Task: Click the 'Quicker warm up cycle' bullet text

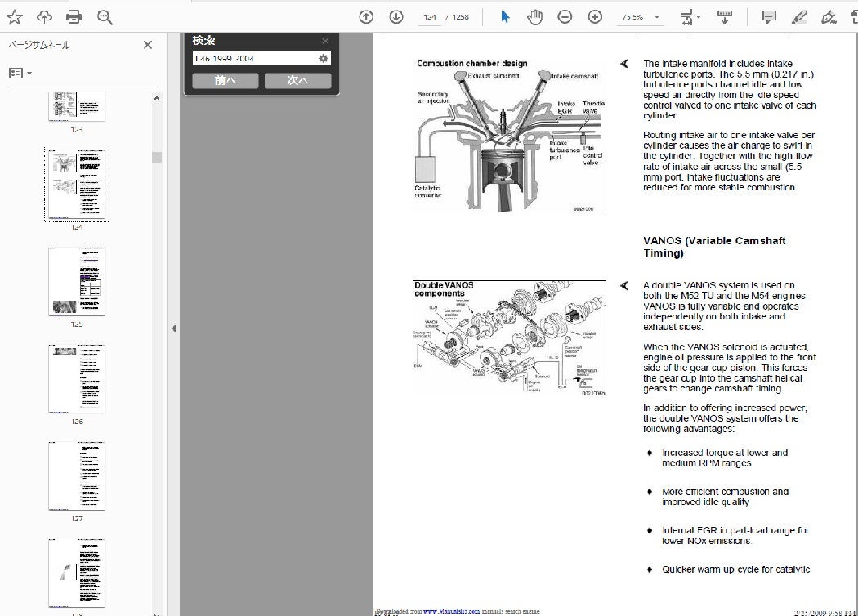Action: tap(736, 569)
